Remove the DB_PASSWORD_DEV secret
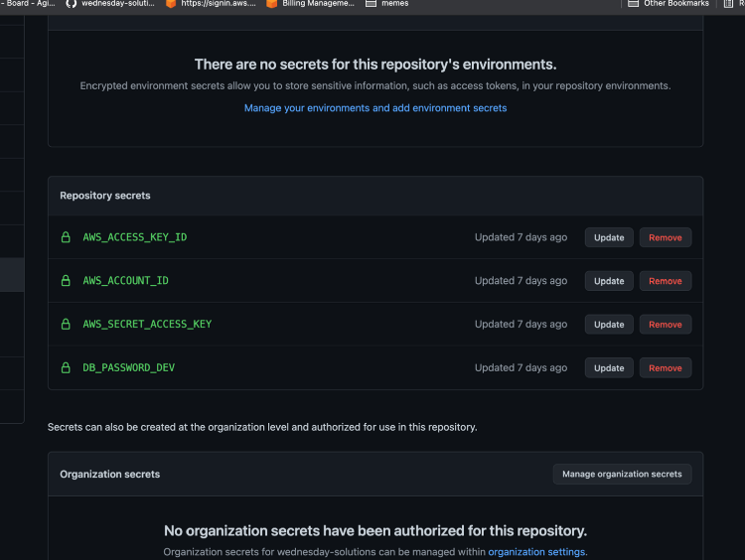This screenshot has width=745, height=560. pos(666,368)
